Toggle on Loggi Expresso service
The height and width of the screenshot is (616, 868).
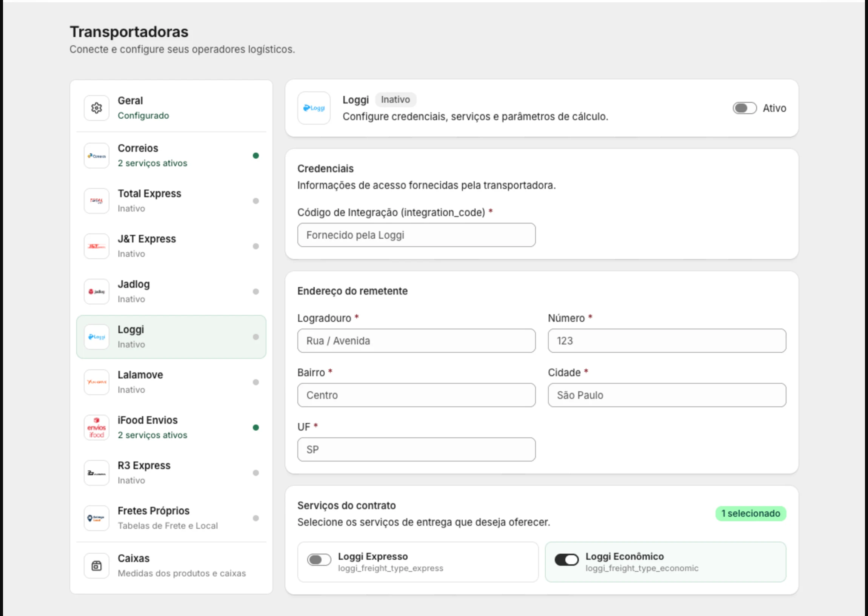click(319, 560)
